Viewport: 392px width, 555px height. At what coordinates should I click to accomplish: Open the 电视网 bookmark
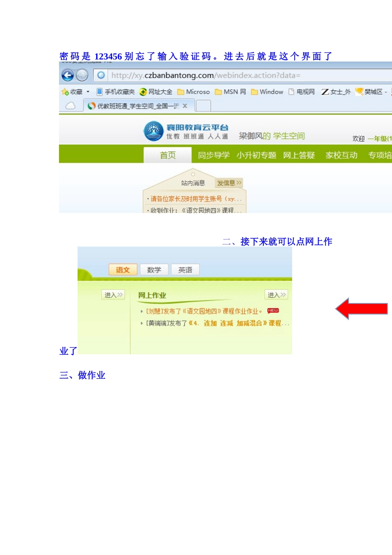pyautogui.click(x=302, y=92)
